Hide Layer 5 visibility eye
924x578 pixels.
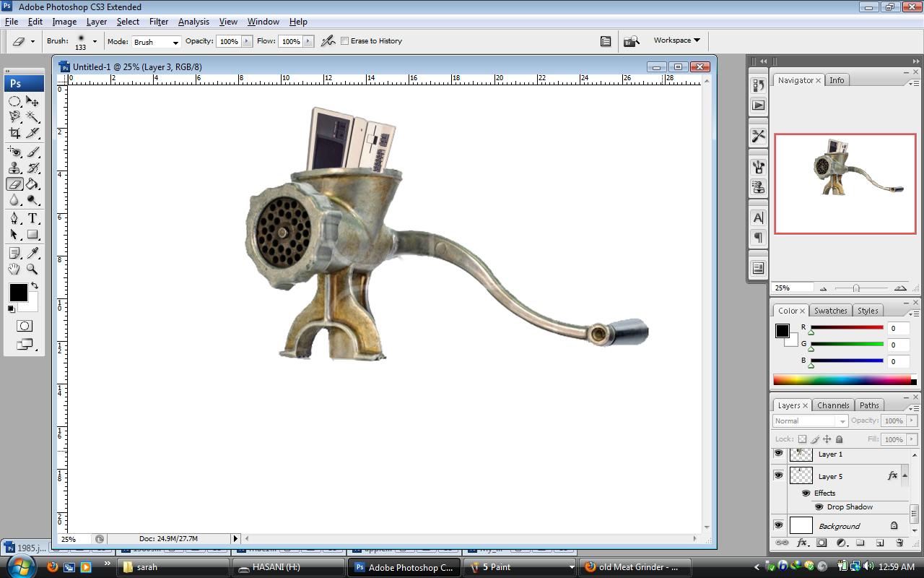pos(778,475)
